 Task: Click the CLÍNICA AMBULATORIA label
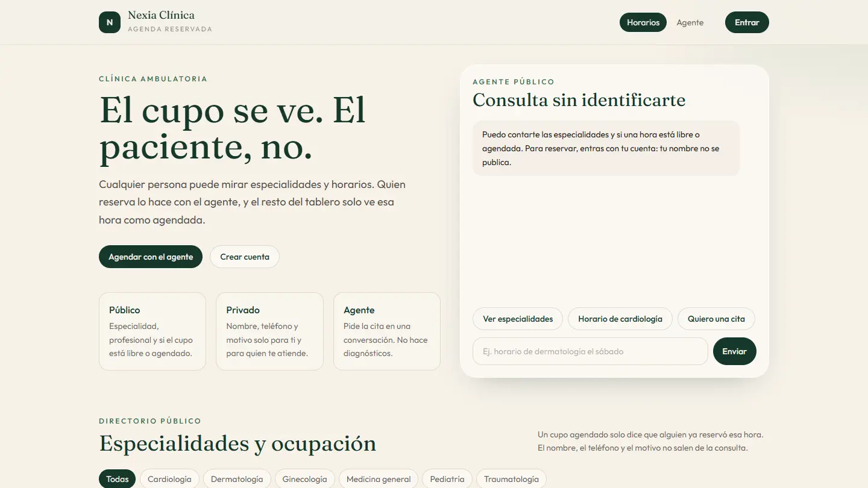pyautogui.click(x=153, y=79)
